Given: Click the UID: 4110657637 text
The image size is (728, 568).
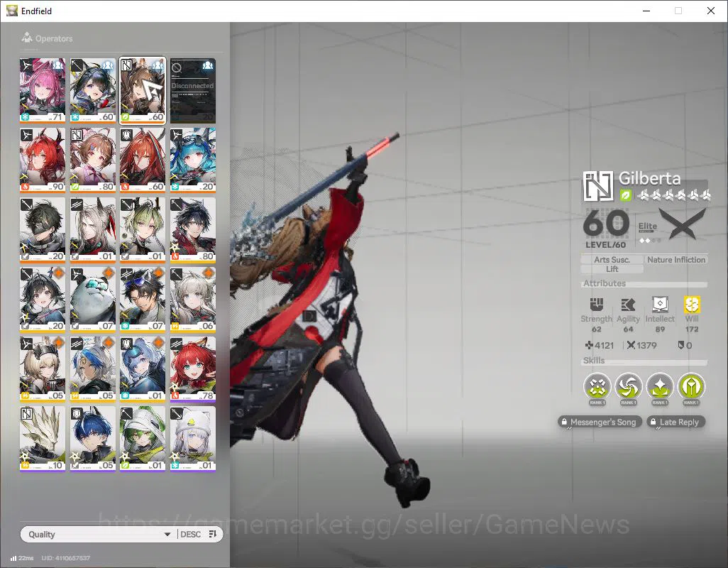Looking at the screenshot, I should tap(65, 558).
